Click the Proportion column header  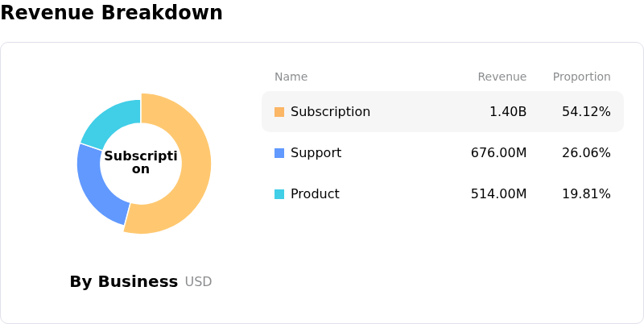[x=581, y=77]
